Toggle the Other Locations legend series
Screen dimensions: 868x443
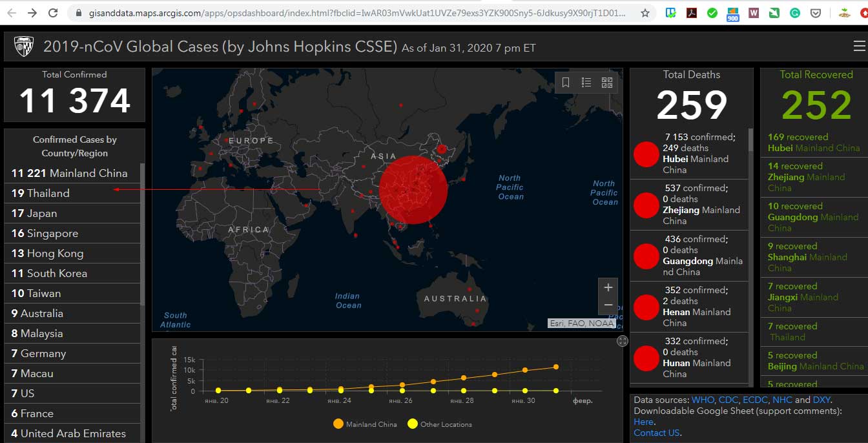pos(440,424)
